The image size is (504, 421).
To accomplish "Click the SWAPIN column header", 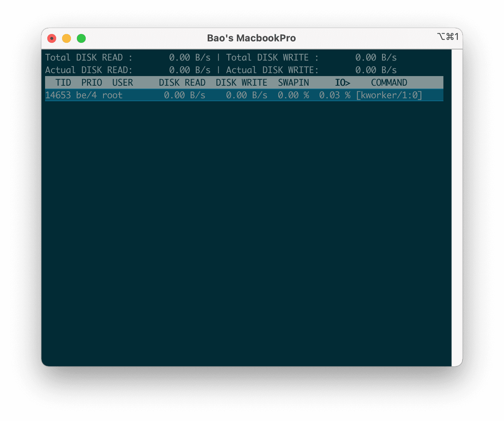I will (293, 82).
